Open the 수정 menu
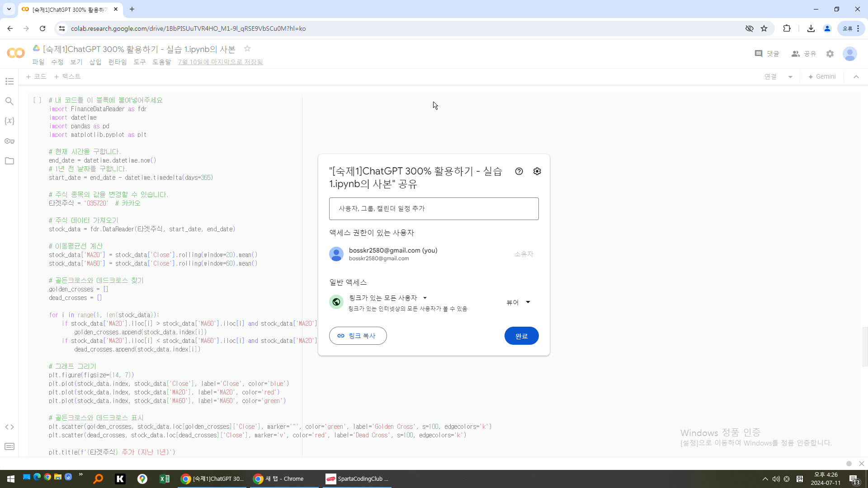This screenshot has width=868, height=488. coord(57,62)
